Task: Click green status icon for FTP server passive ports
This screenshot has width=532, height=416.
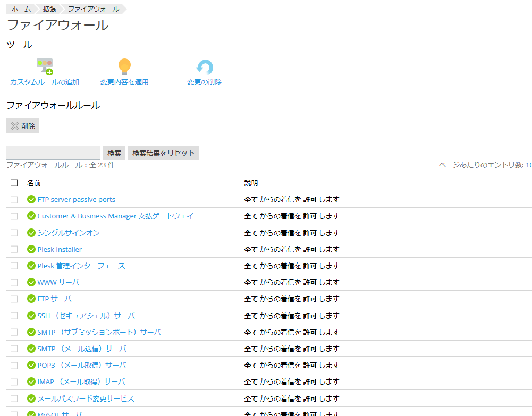Action: [31, 200]
